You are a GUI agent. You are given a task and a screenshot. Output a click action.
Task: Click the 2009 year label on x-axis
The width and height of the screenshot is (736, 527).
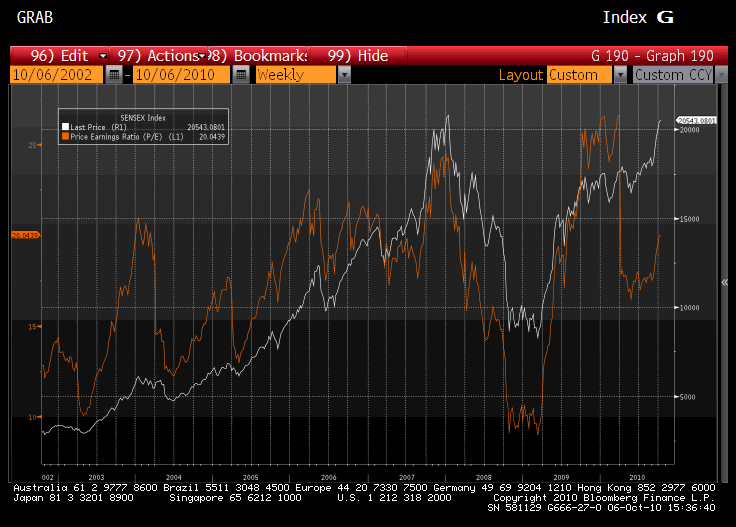[561, 477]
